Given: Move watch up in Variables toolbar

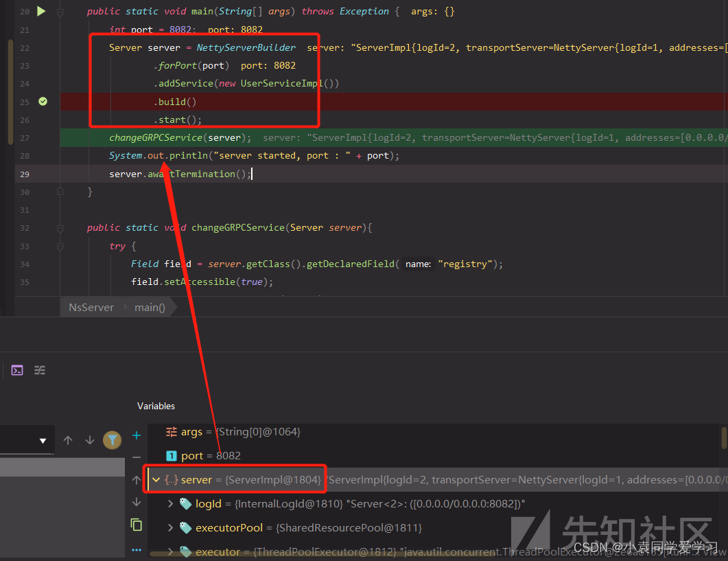Looking at the screenshot, I should (137, 480).
